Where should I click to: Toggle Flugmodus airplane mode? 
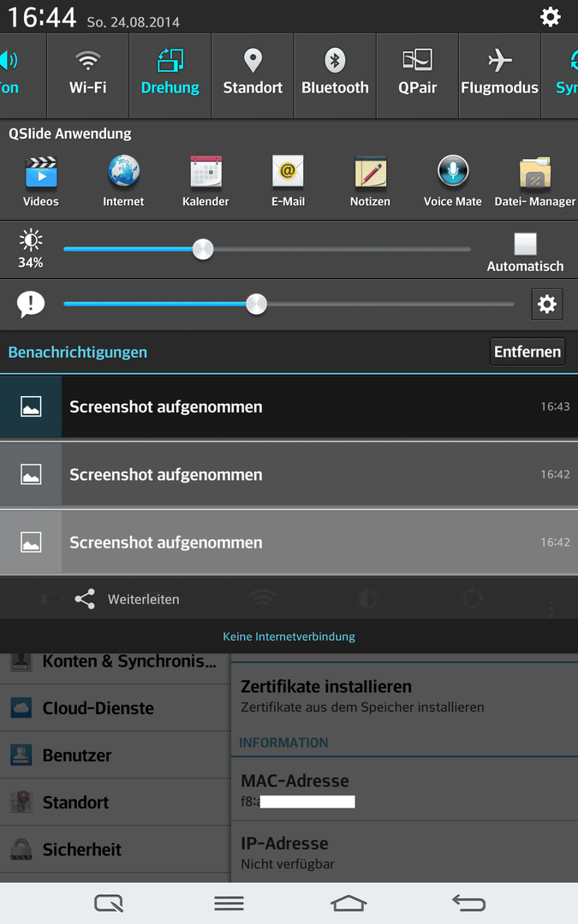point(499,75)
